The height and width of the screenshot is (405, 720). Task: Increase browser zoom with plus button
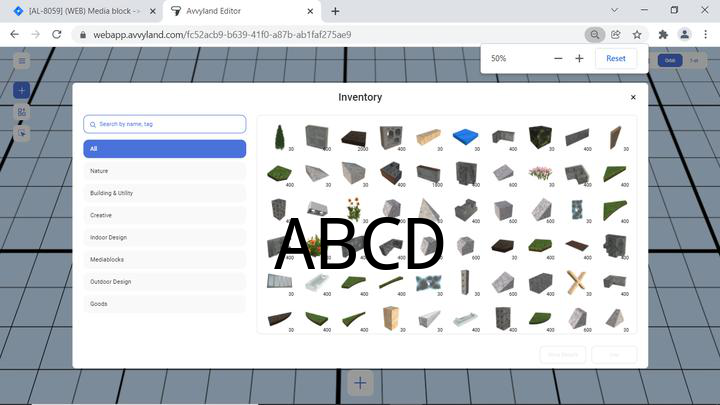click(579, 58)
